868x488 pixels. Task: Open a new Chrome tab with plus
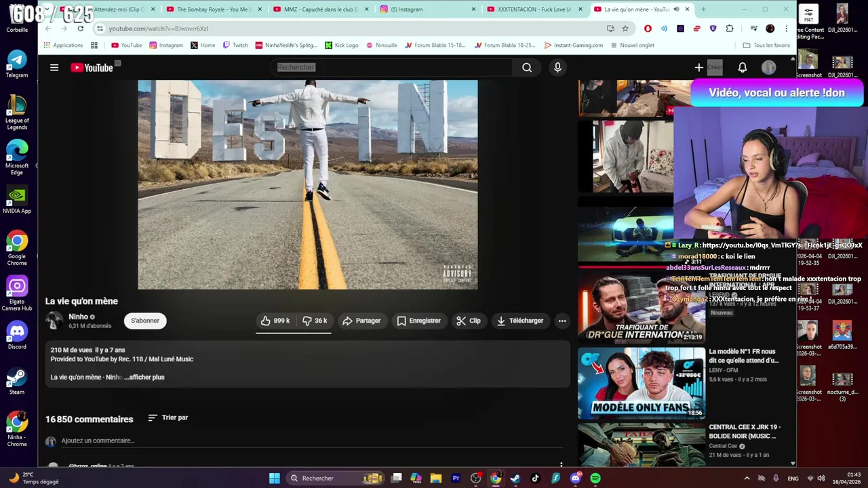(703, 9)
